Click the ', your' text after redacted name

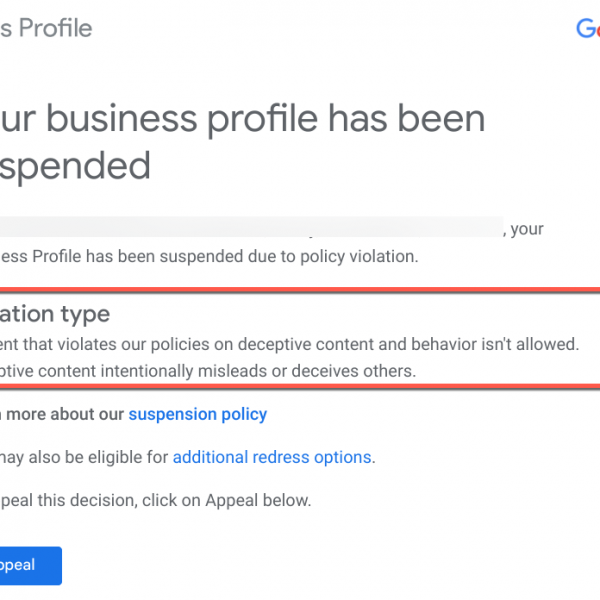526,229
